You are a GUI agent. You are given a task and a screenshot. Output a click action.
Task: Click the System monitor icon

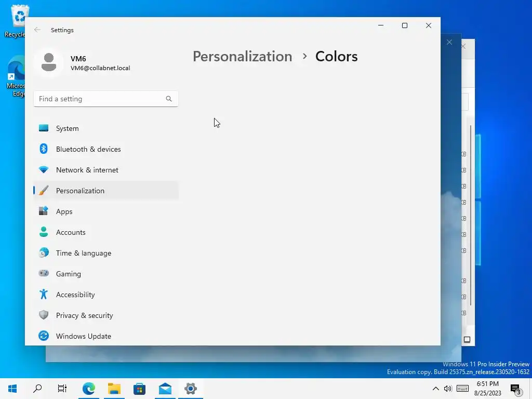(x=44, y=128)
